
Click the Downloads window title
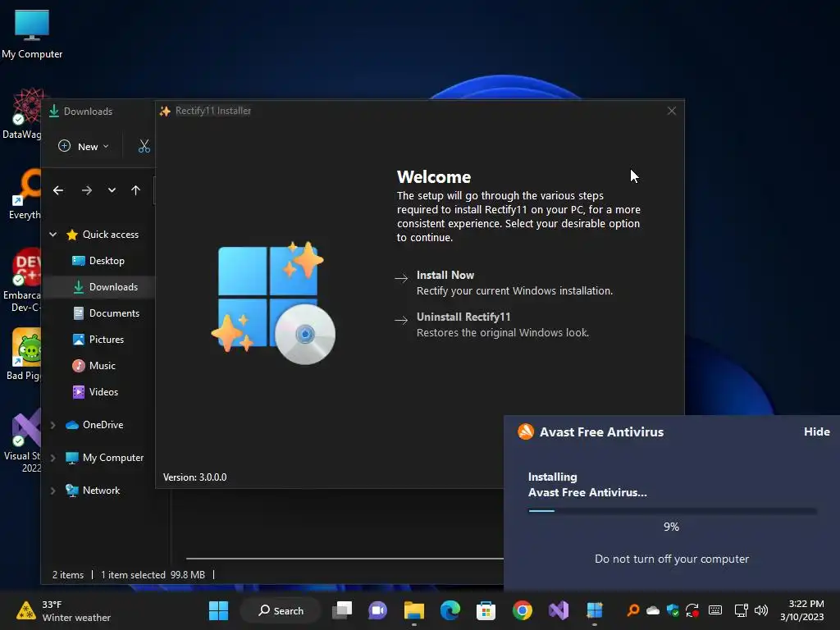coord(88,112)
